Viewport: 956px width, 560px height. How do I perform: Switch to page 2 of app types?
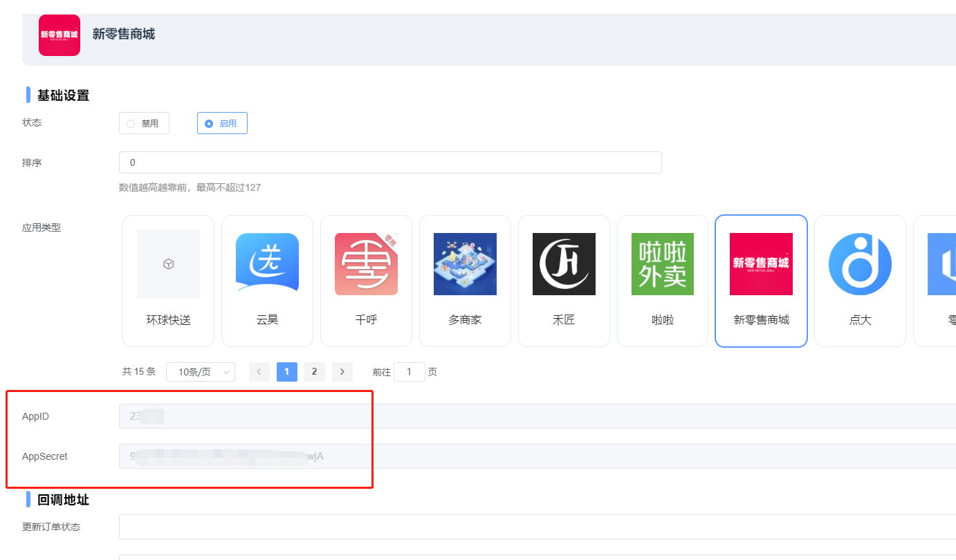point(314,372)
